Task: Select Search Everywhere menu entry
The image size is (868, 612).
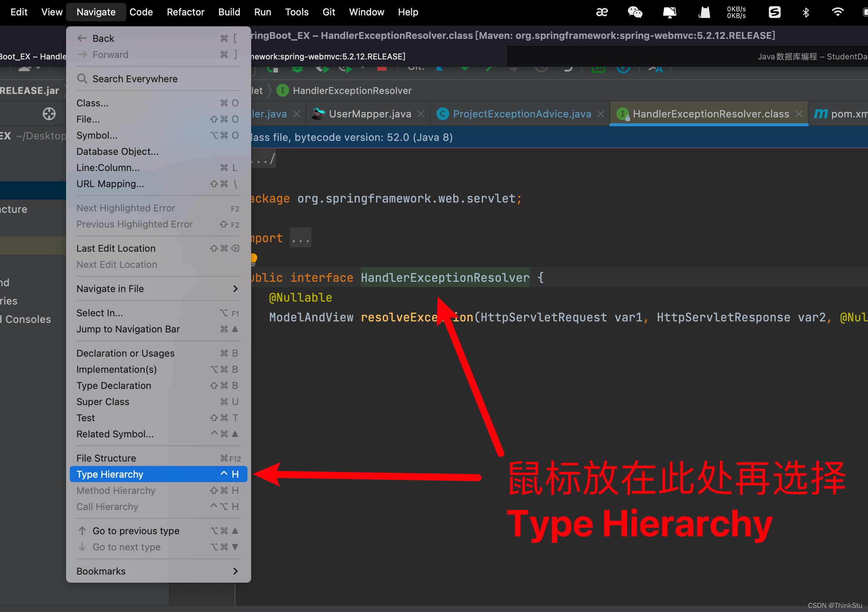Action: (x=135, y=79)
